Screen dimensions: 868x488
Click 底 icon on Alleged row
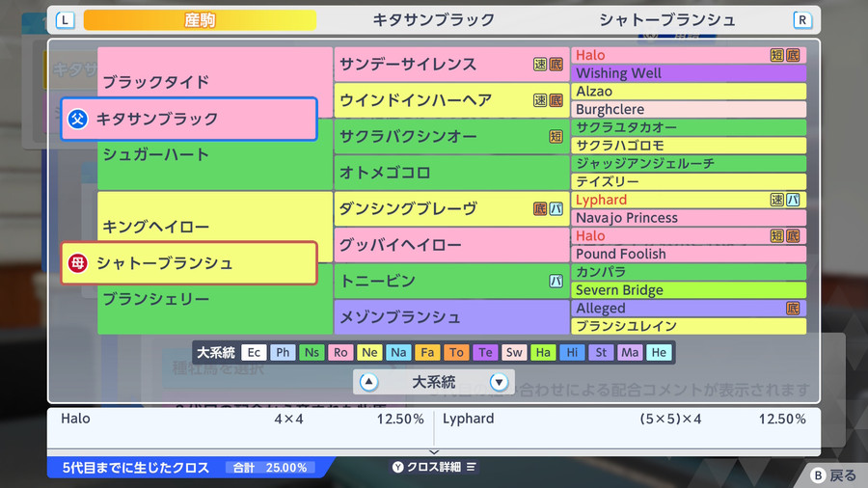pos(793,309)
